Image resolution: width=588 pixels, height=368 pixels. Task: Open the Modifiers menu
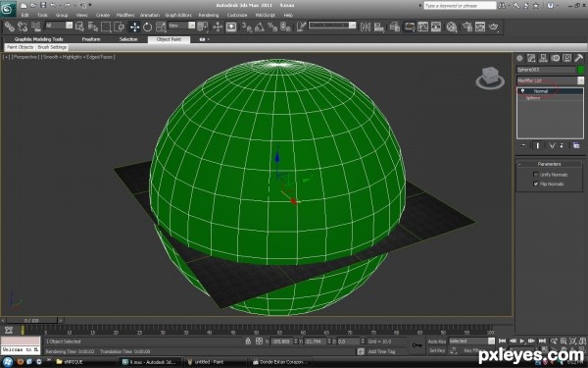coord(125,15)
